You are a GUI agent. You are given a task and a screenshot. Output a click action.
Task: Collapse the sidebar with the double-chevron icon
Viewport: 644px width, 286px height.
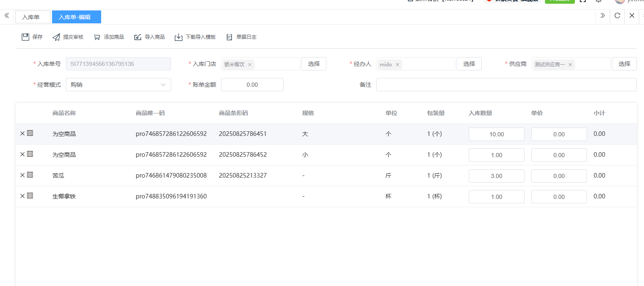coord(7,16)
